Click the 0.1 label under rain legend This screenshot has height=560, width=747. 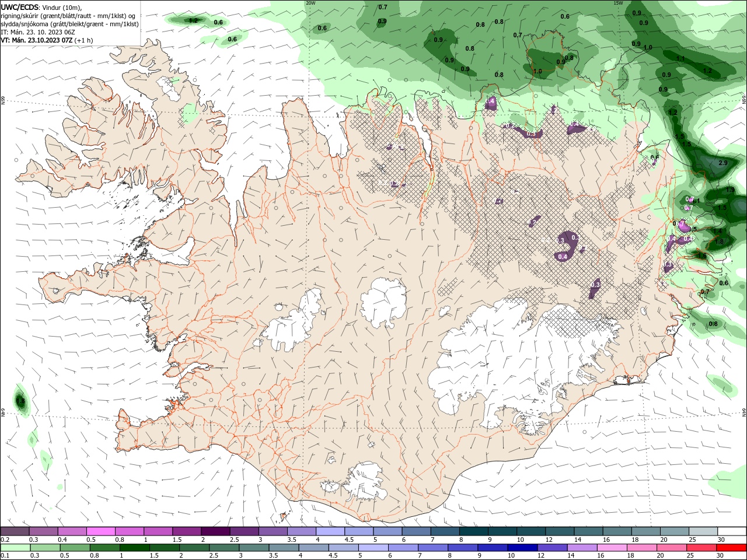(x=5, y=556)
